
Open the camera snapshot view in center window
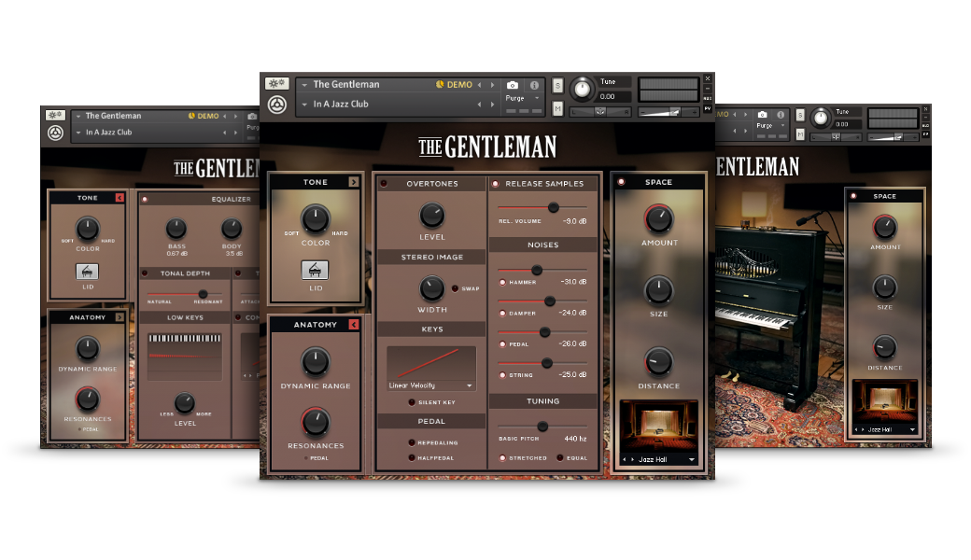point(513,85)
